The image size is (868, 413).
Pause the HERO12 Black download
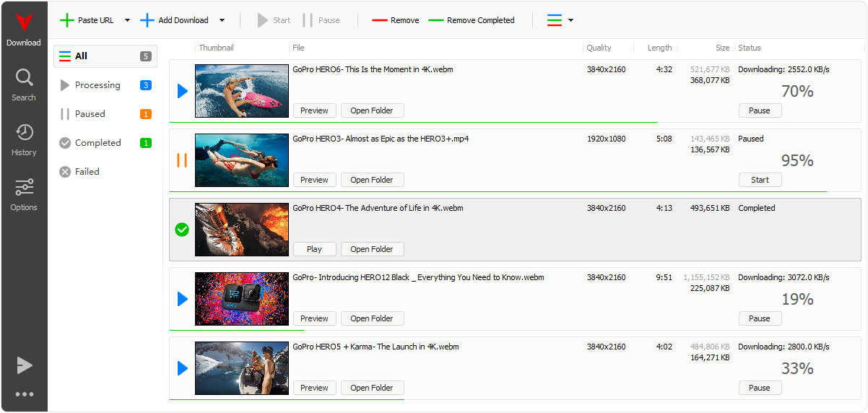pos(760,318)
